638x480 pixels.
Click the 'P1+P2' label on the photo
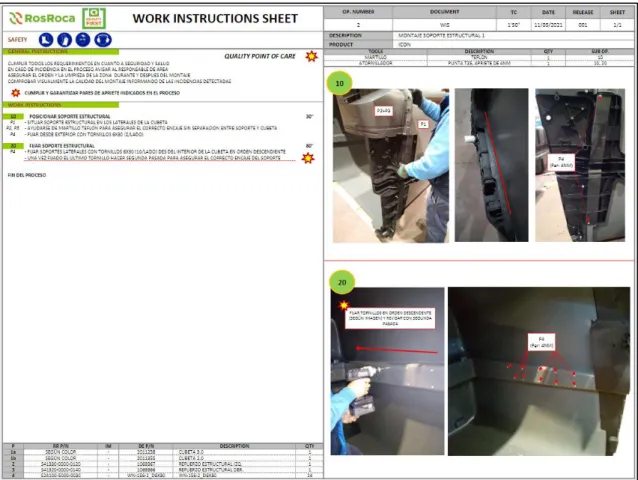(x=383, y=111)
